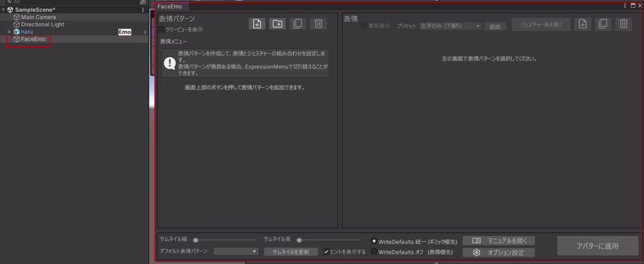Click the update thumbnails button

(x=292, y=251)
